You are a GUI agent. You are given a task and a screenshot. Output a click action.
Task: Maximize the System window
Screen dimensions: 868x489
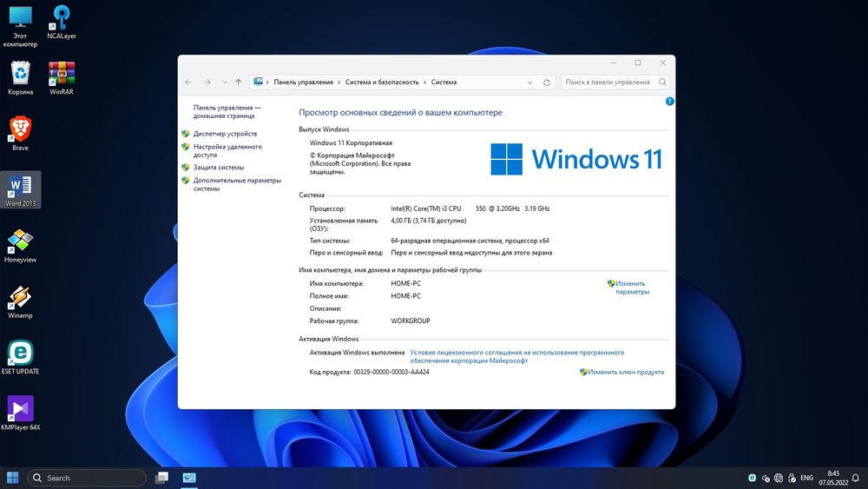point(638,63)
